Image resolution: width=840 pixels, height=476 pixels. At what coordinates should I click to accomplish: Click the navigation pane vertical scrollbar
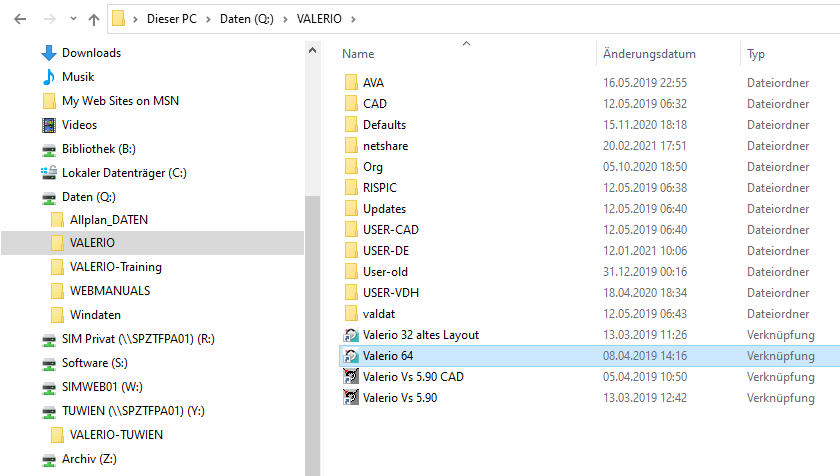(x=312, y=300)
